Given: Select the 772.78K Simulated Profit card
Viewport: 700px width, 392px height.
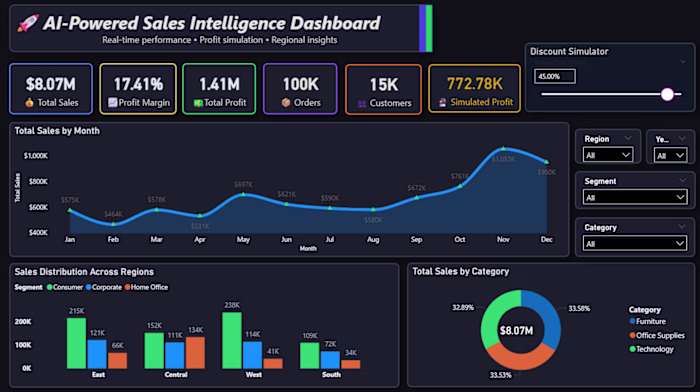Looking at the screenshot, I should 474,88.
